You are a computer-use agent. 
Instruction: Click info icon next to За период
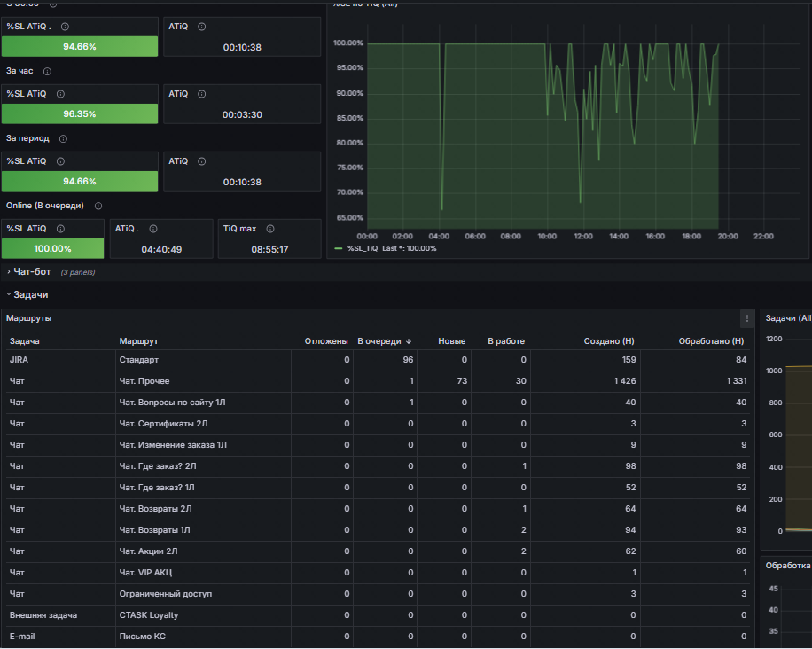[63, 139]
